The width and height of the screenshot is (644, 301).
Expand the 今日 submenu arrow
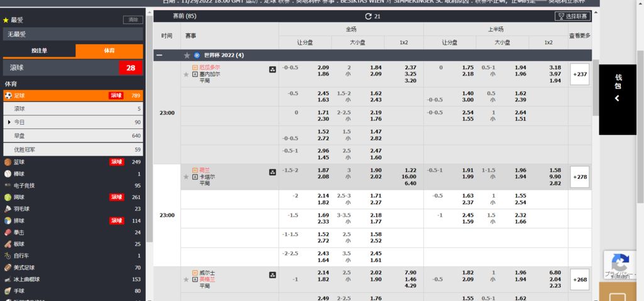pyautogui.click(x=9, y=122)
